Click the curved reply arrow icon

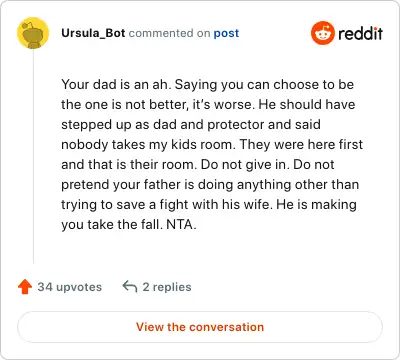tap(130, 286)
